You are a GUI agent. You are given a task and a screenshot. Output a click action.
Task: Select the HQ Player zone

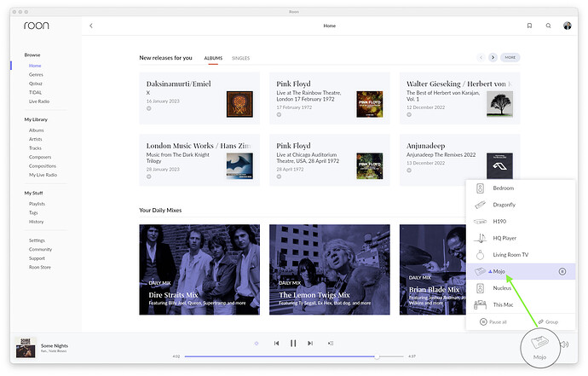tap(521, 238)
